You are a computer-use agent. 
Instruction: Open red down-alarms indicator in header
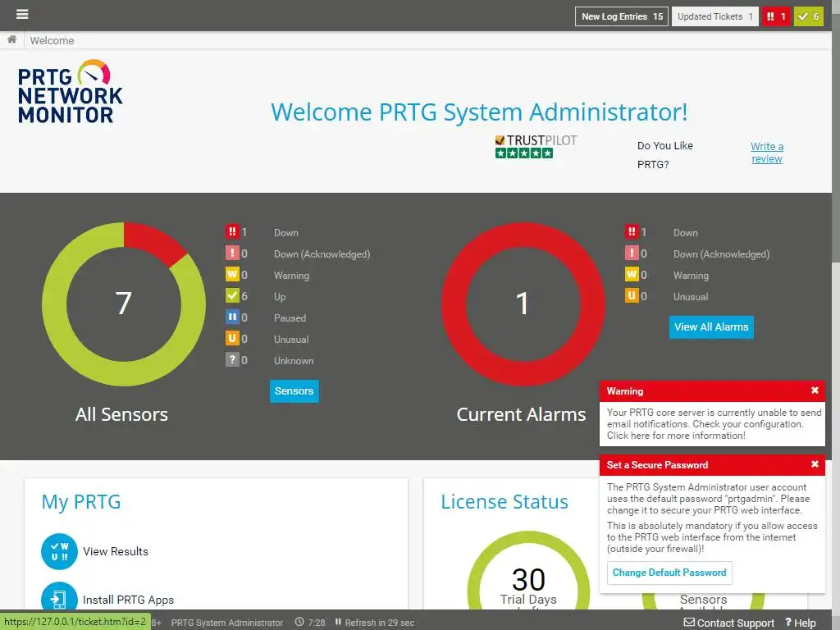(x=776, y=16)
